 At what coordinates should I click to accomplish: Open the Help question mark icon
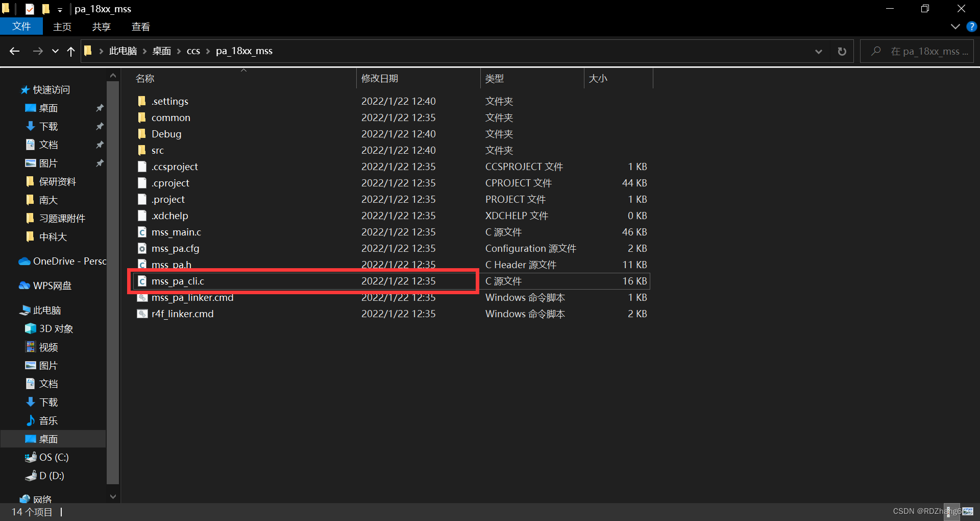tap(971, 27)
